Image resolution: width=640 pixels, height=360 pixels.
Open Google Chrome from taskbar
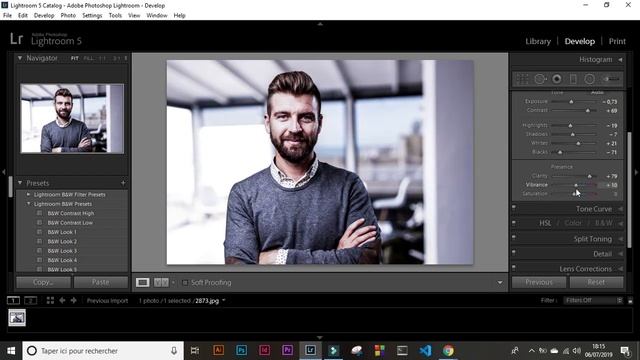click(448, 350)
